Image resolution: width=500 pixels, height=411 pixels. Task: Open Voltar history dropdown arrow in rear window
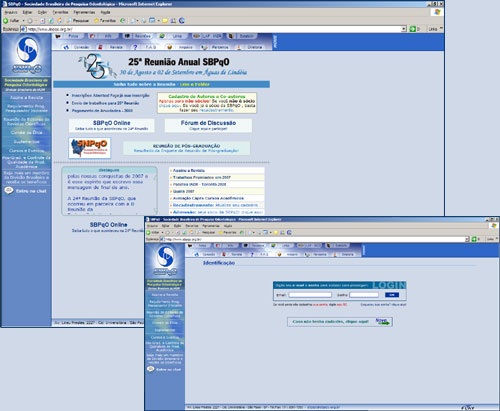pyautogui.click(x=23, y=21)
